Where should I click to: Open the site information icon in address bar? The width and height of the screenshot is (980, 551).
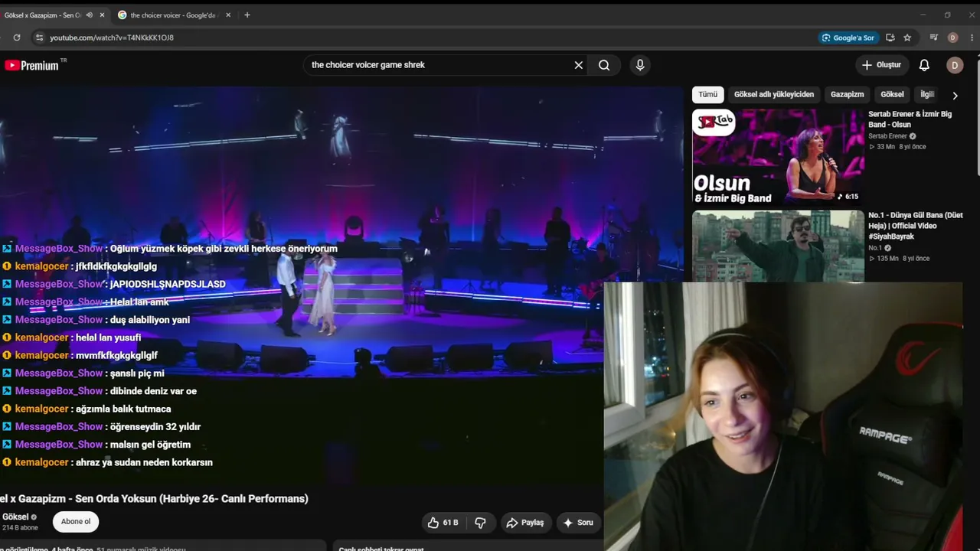click(x=39, y=37)
